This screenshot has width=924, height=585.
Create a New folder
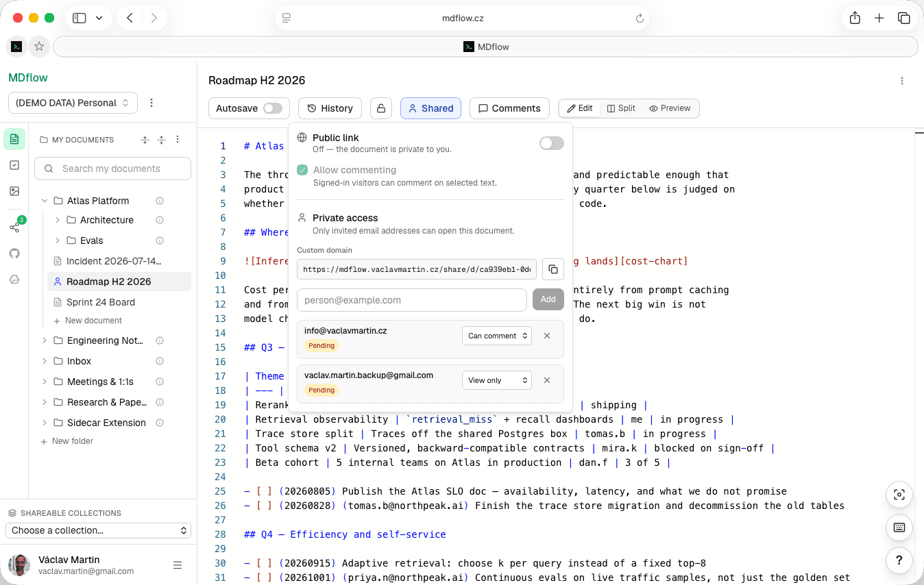(x=67, y=441)
